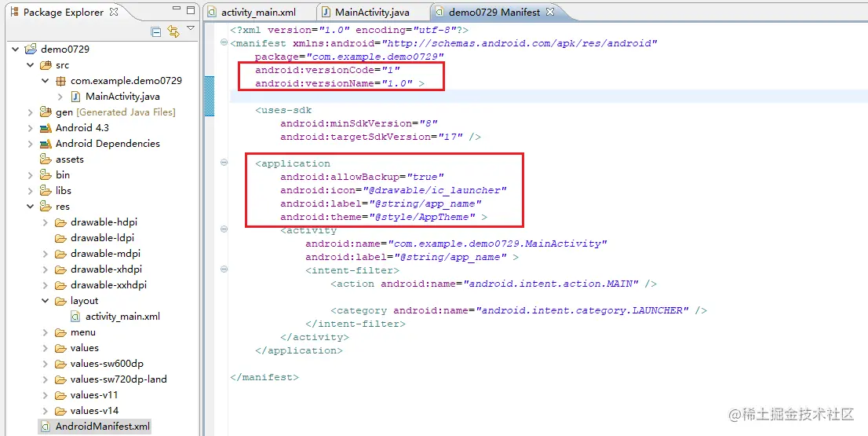
Task: Click the src source folder icon
Action: (46, 65)
